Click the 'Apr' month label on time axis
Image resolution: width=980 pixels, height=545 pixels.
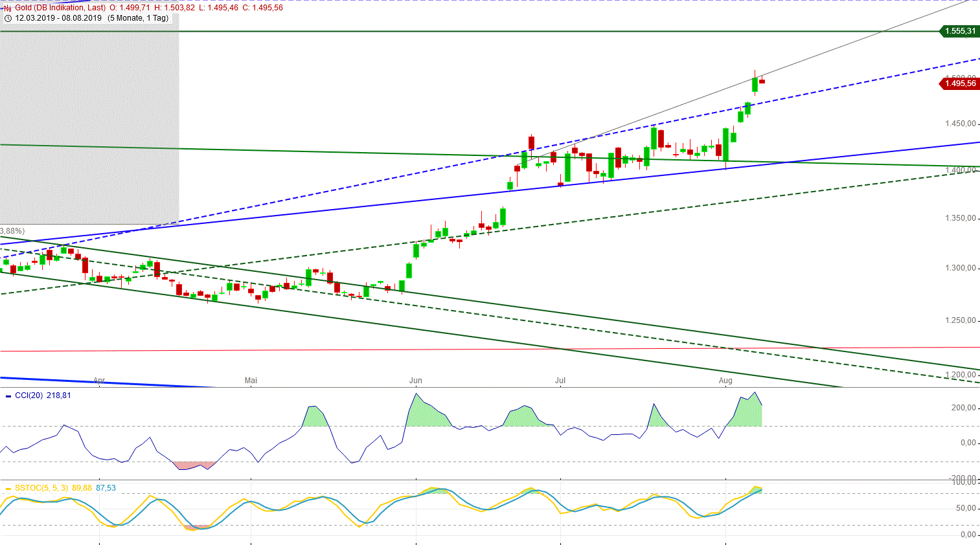99,381
